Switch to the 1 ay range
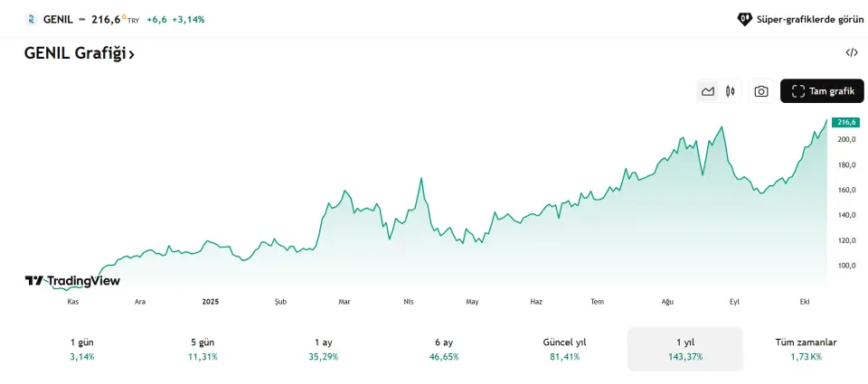The height and width of the screenshot is (384, 868). (324, 349)
